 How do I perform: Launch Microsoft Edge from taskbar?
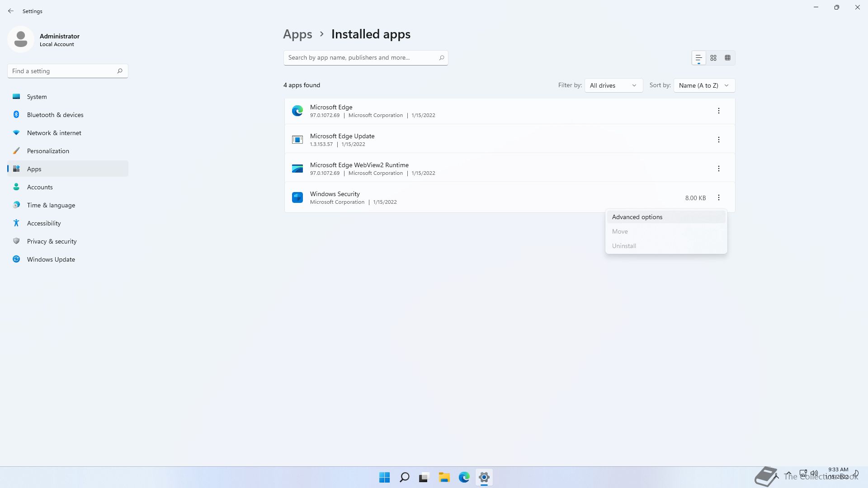tap(464, 477)
